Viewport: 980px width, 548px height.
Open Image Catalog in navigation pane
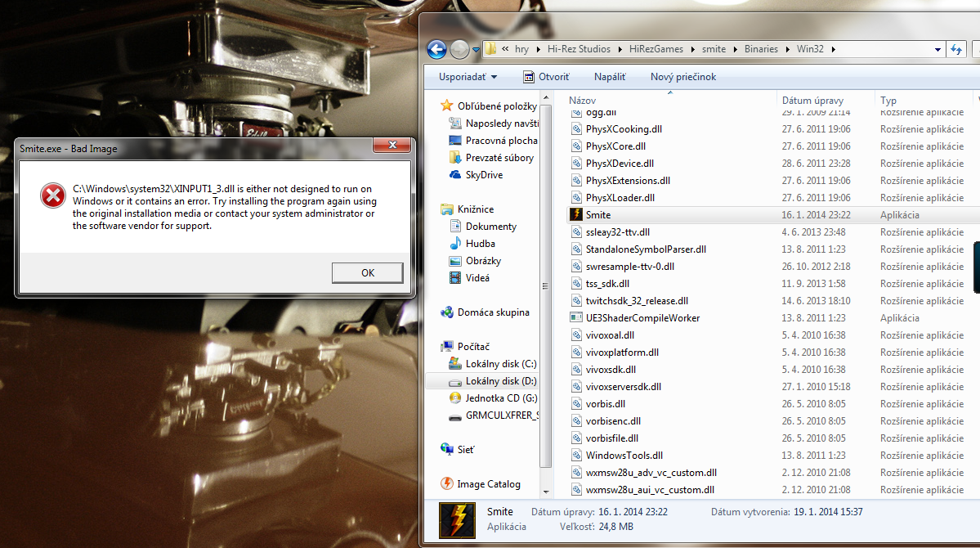[488, 484]
